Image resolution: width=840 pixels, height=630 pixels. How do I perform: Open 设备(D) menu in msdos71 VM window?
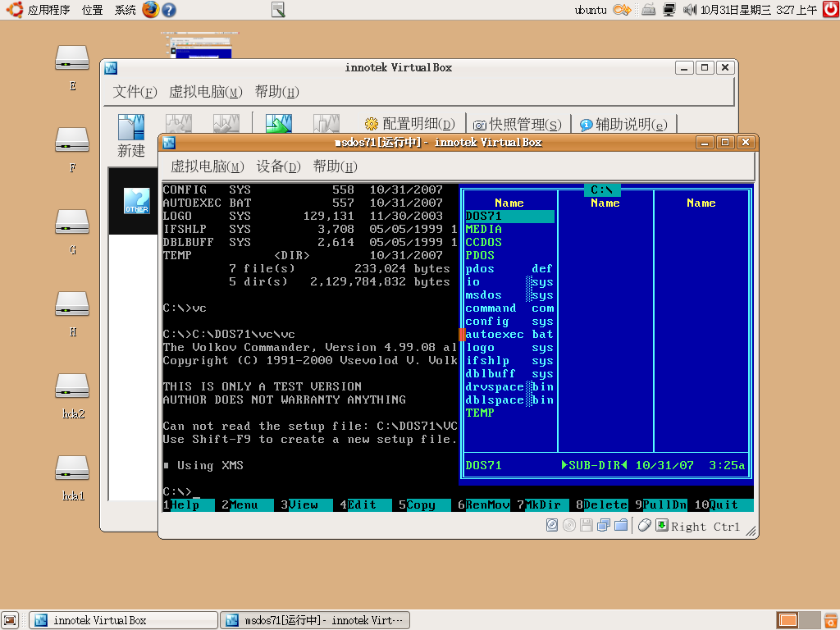pyautogui.click(x=279, y=167)
